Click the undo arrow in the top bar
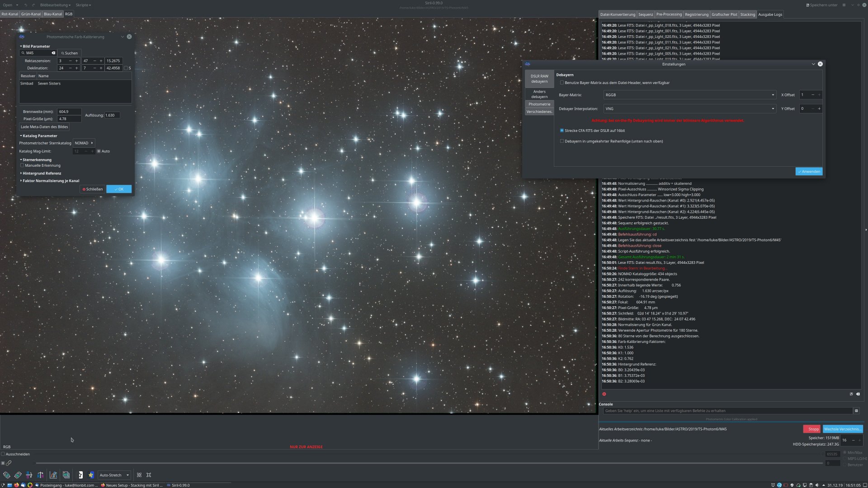 pos(26,5)
